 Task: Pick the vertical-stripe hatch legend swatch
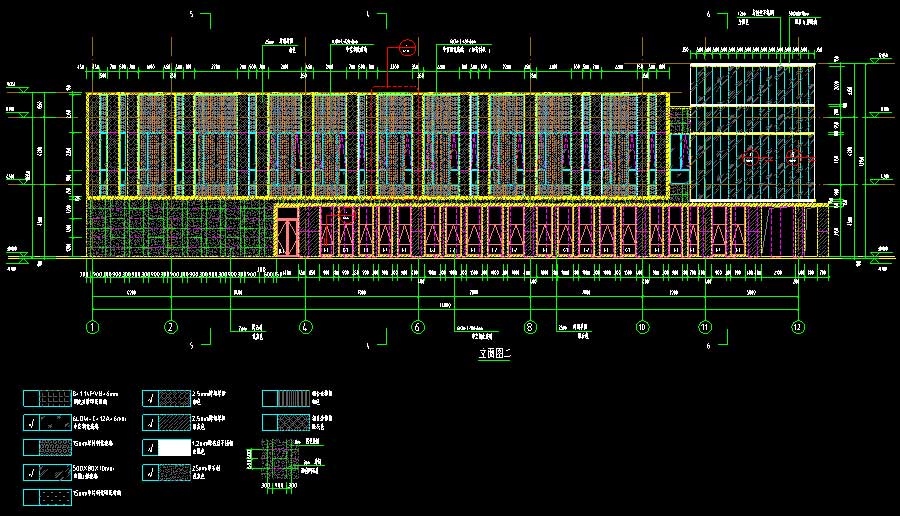click(293, 398)
